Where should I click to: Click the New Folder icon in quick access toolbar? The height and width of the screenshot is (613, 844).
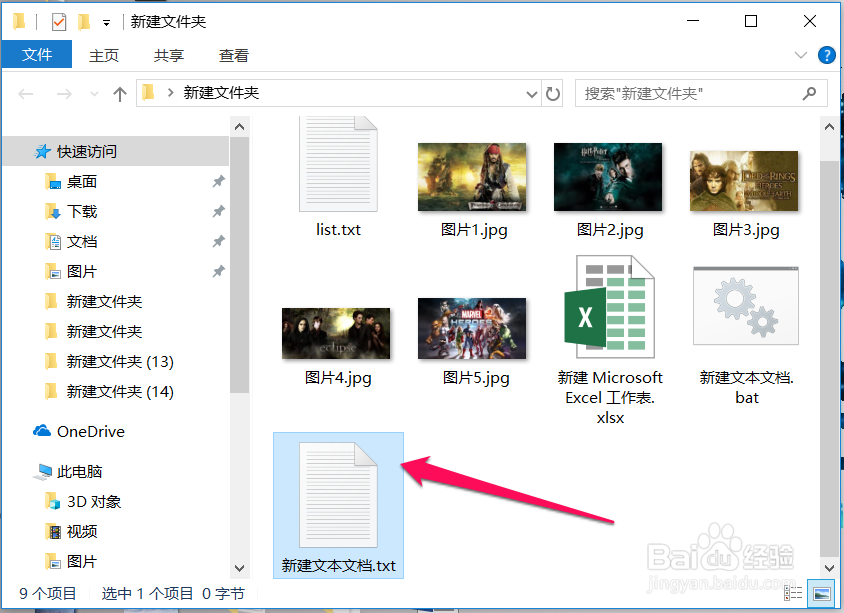84,22
